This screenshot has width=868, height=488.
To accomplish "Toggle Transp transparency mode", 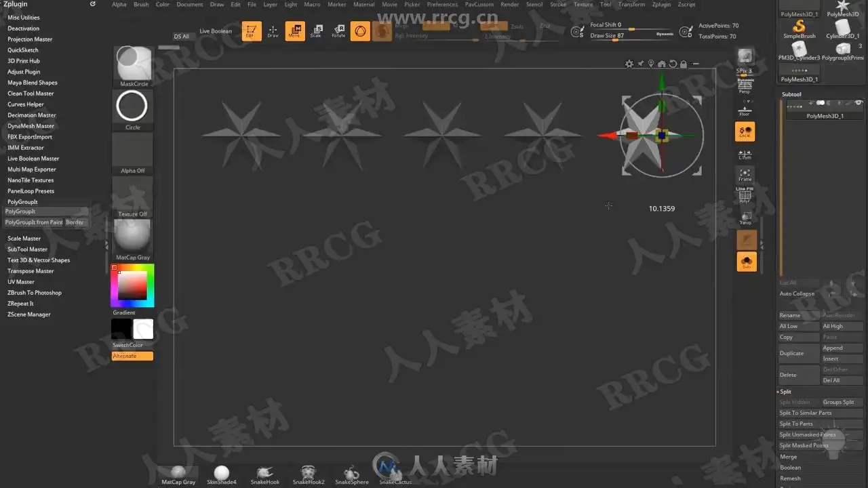I will tap(745, 218).
